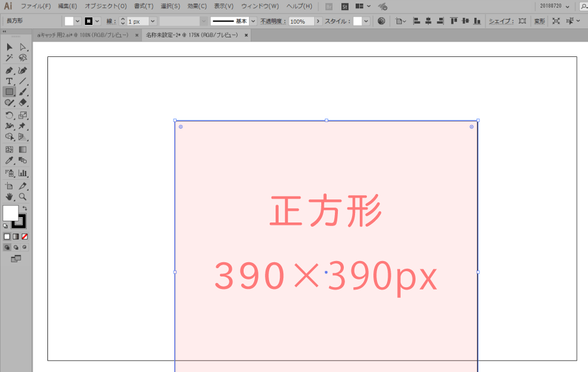Select the Eraser tool

pyautogui.click(x=23, y=103)
